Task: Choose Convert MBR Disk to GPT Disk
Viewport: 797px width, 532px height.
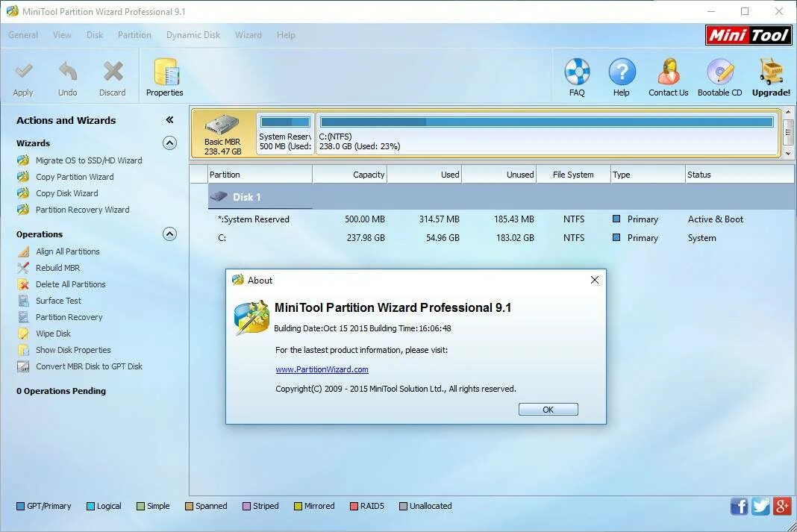Action: click(89, 366)
